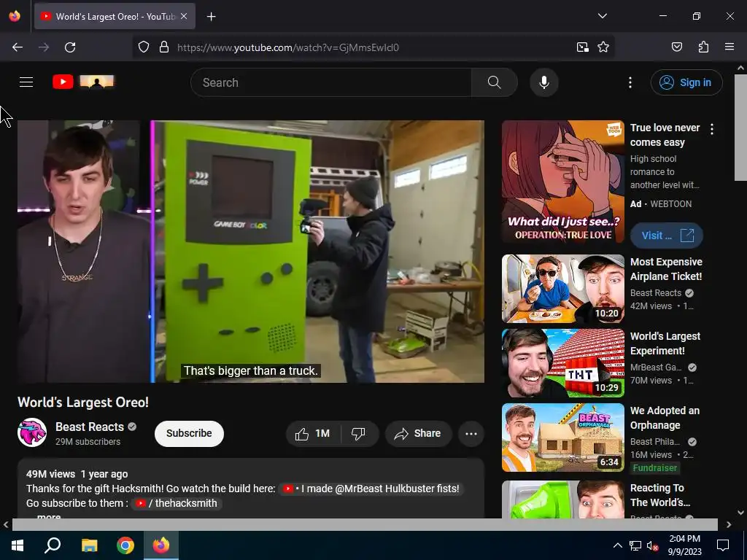Open more actions ellipsis under video
This screenshot has height=560, width=747.
(x=471, y=433)
